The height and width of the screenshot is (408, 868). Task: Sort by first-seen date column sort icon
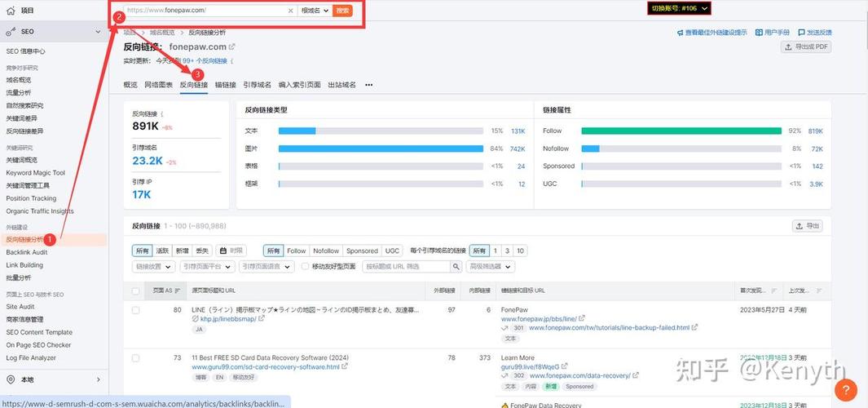tap(774, 290)
